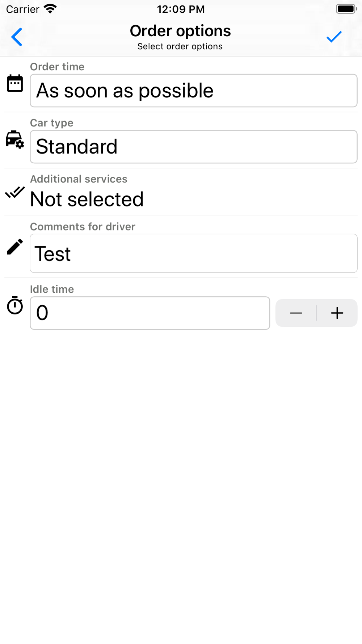
Task: Tap the Wi-Fi icon in status bar
Action: (50, 9)
